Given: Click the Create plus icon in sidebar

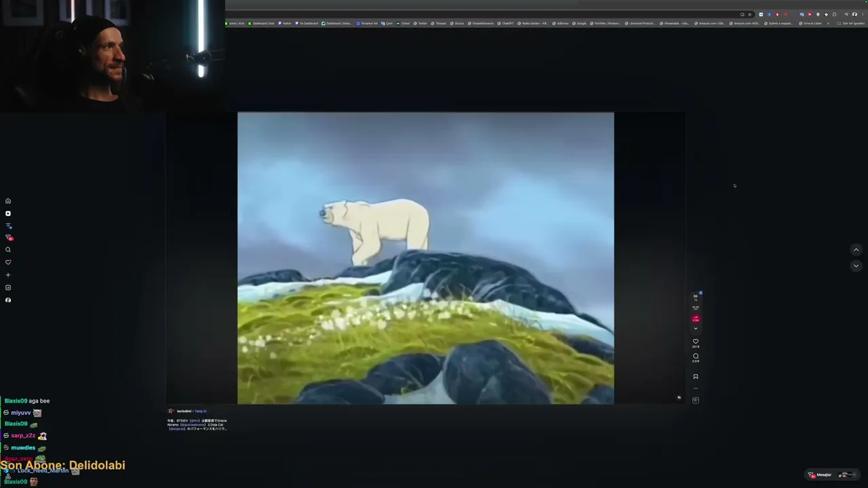Looking at the screenshot, I should pyautogui.click(x=8, y=275).
